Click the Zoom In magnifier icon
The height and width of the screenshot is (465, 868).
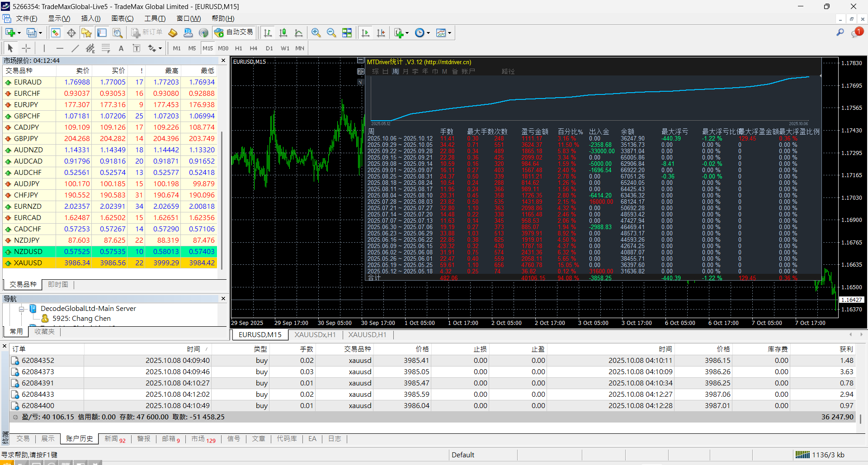point(316,33)
